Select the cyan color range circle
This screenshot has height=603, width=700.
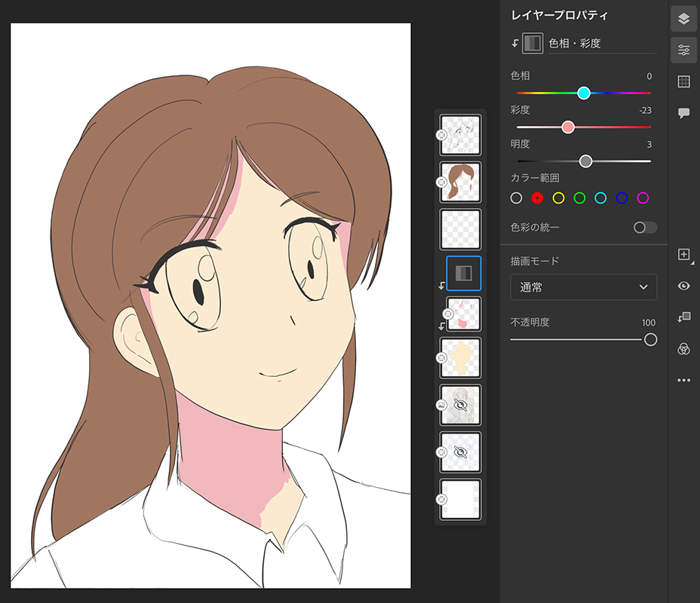(x=600, y=198)
